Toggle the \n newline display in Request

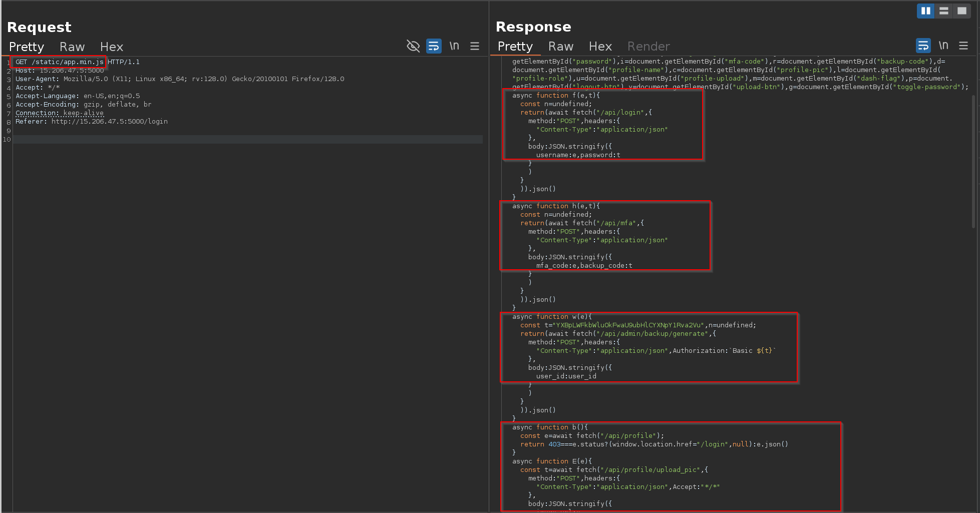click(454, 47)
